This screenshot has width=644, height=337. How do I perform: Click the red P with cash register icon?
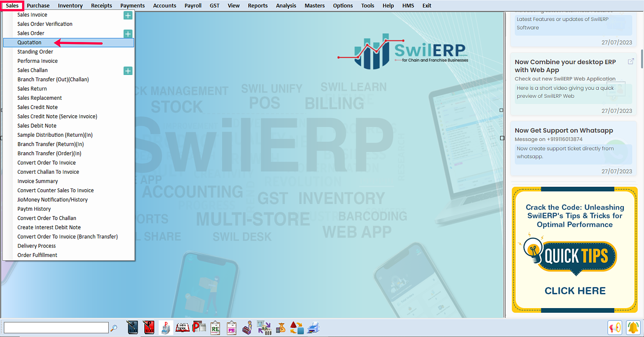tap(199, 327)
